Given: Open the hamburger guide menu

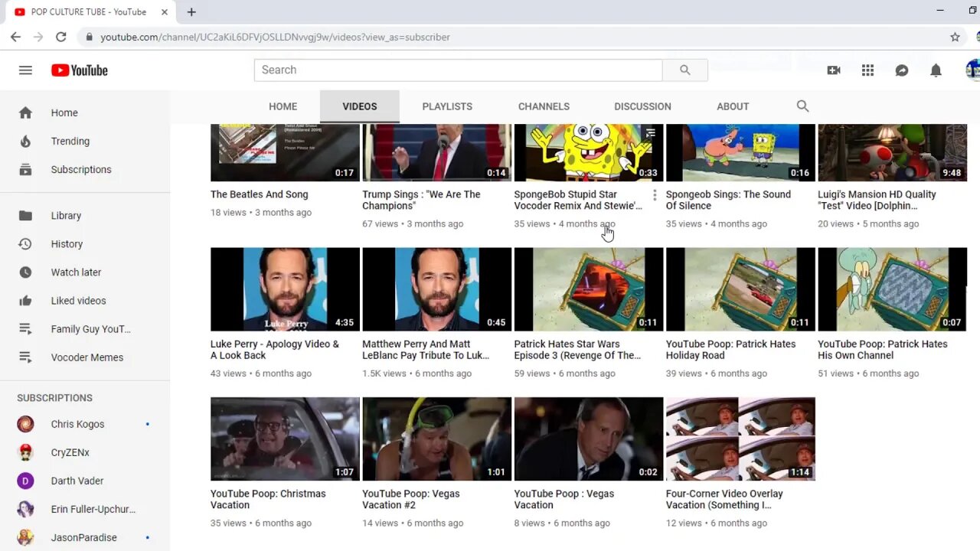Looking at the screenshot, I should (x=25, y=70).
